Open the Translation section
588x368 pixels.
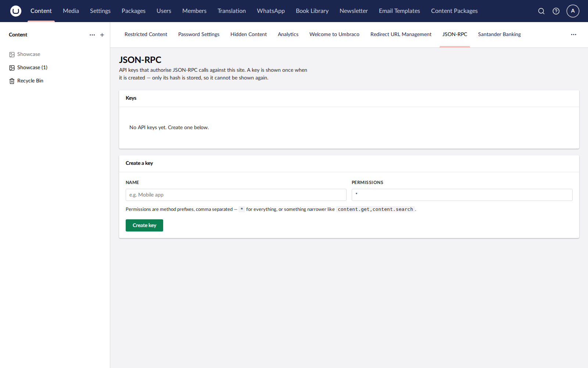pos(232,11)
